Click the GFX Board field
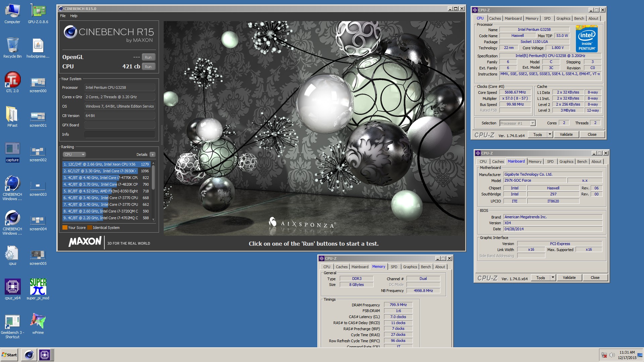The height and width of the screenshot is (362, 644). (119, 125)
